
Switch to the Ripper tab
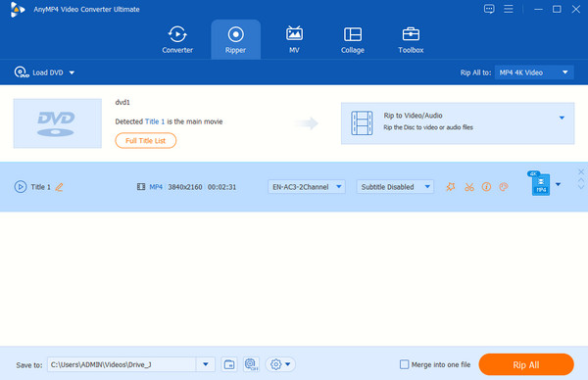tap(235, 40)
